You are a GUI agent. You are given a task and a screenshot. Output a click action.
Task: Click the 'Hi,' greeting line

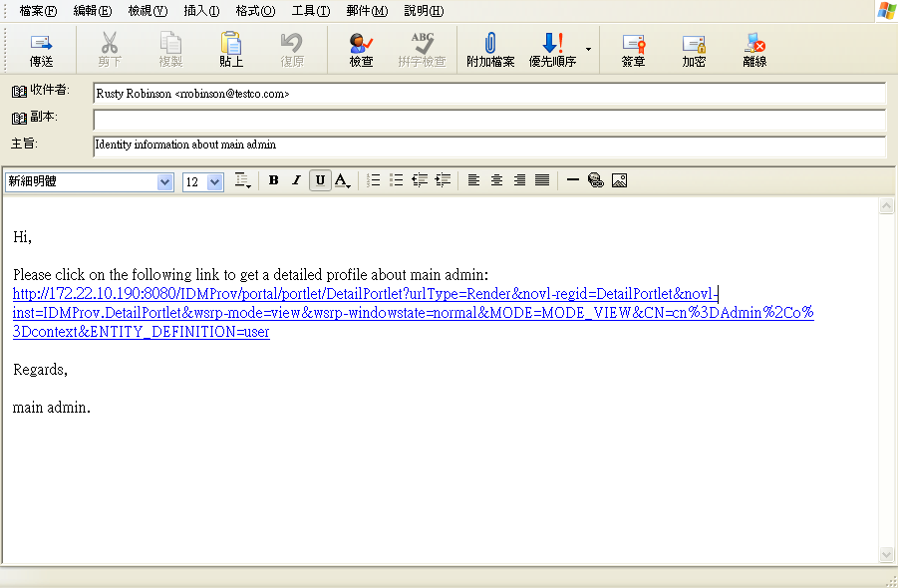tap(22, 237)
